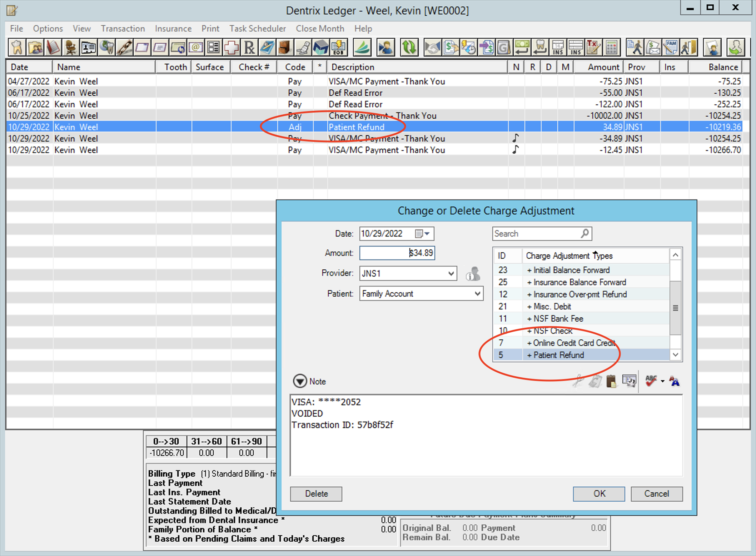Click the types list scroll down arrow
The height and width of the screenshot is (556, 756).
(x=675, y=355)
